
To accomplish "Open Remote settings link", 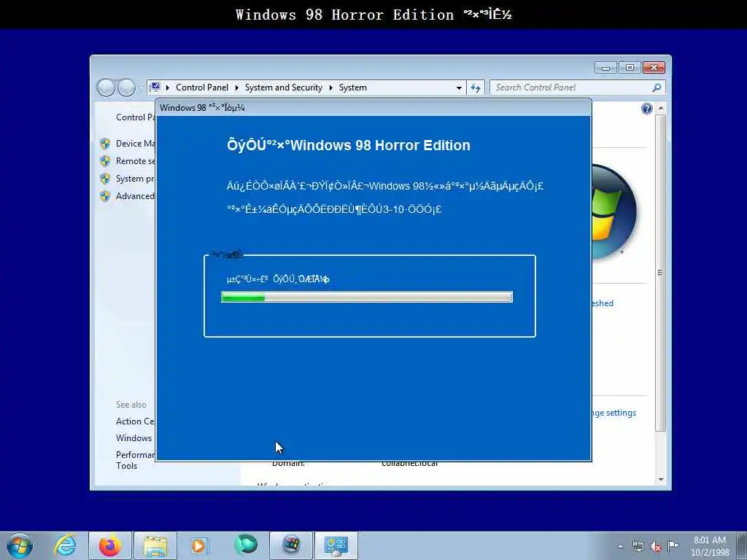I will (x=135, y=161).
